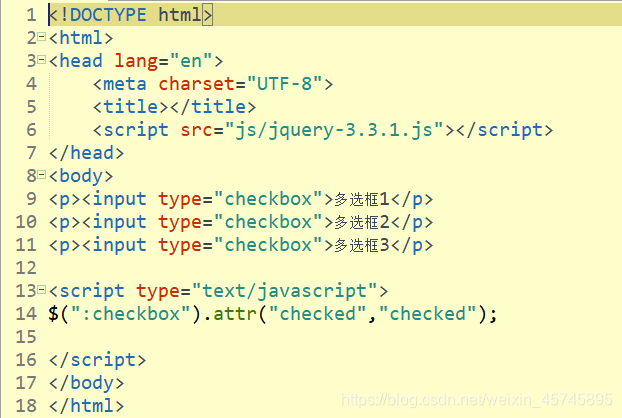622x418 pixels.
Task: Click the "js/jquery-3.3.1.js" src string
Action: point(334,130)
